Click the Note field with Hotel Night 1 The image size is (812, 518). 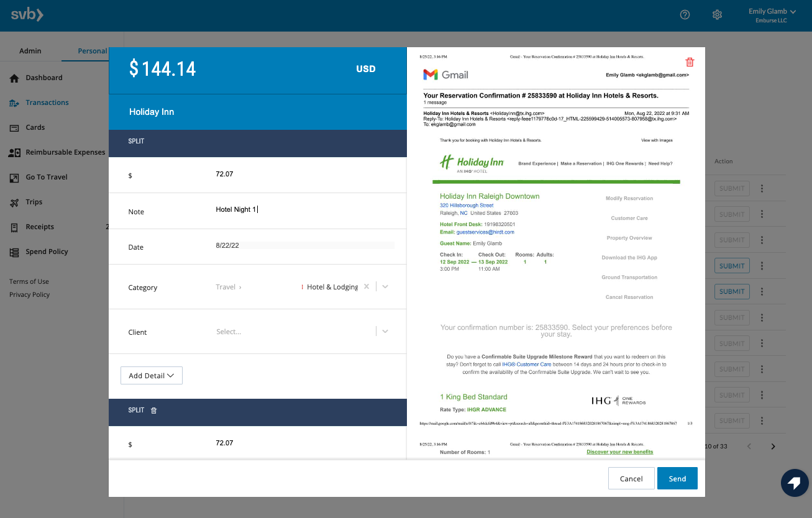[304, 209]
